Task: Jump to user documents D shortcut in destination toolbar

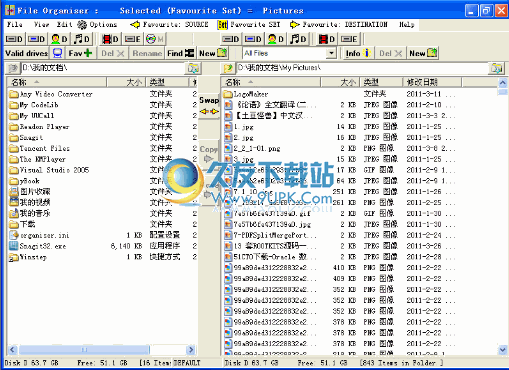Action: tap(275, 39)
